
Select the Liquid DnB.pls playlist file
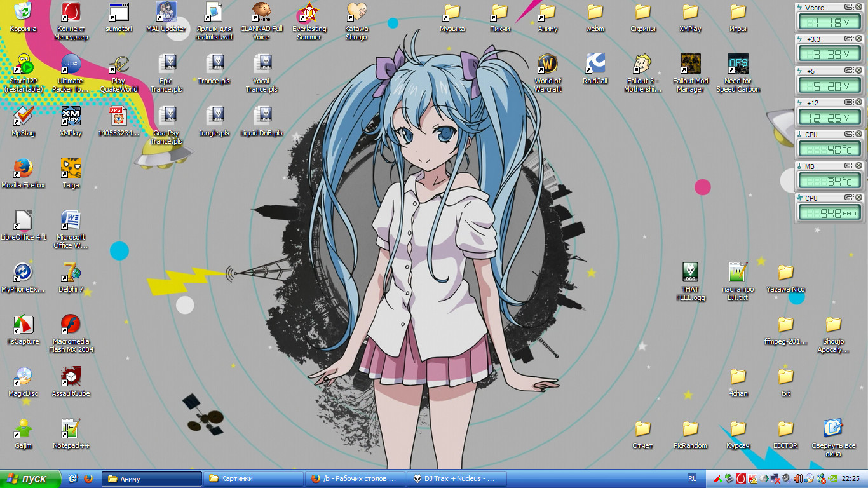[261, 121]
